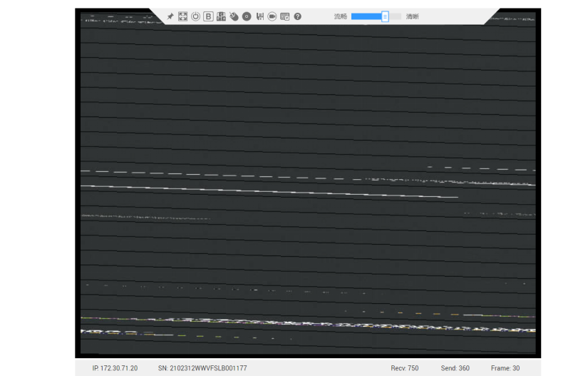Click the save icon in toolbar
588x376 pixels.
(259, 16)
